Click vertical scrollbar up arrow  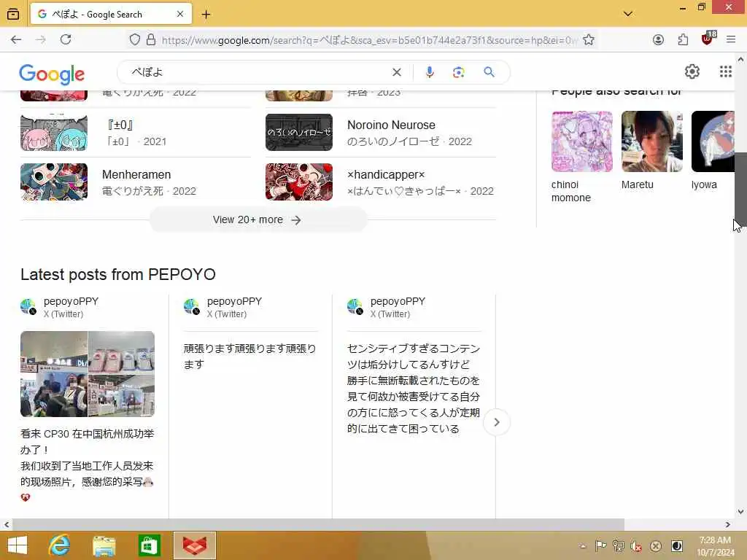click(x=740, y=60)
